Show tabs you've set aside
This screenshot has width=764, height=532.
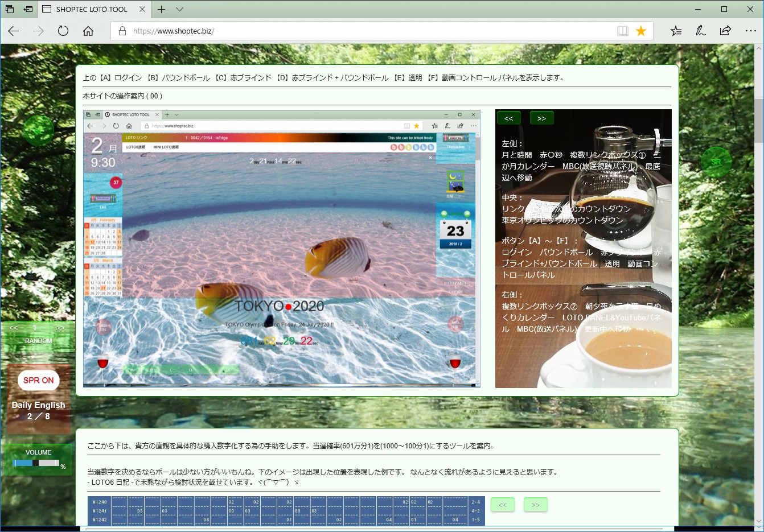(x=10, y=9)
